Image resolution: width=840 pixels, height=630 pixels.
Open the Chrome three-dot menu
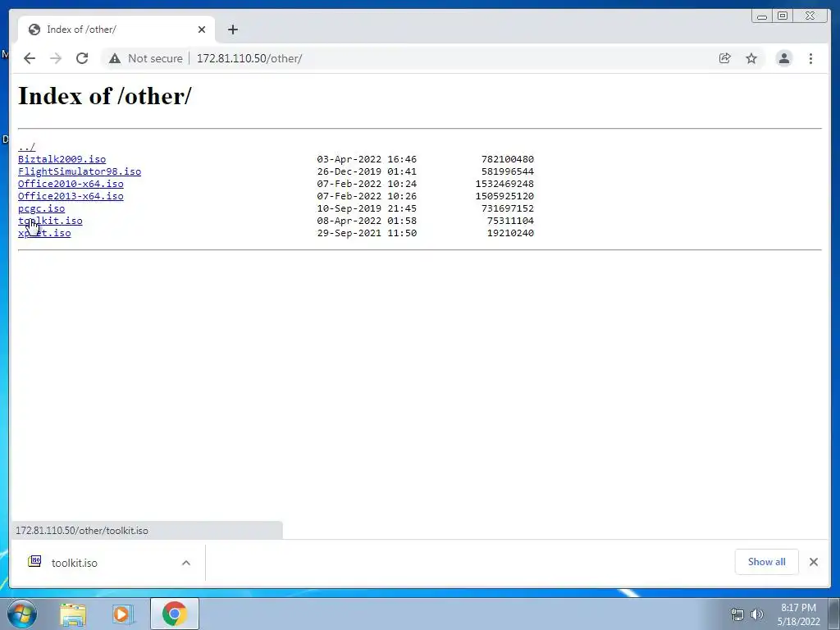pyautogui.click(x=810, y=58)
